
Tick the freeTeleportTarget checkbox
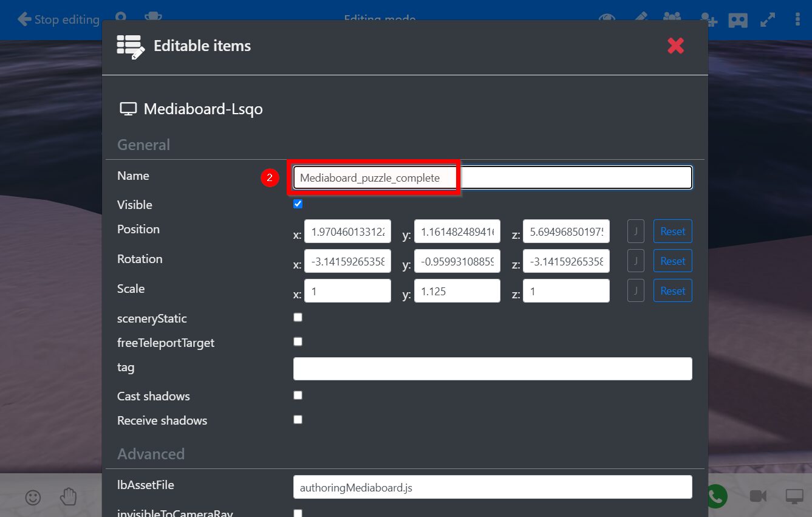point(298,341)
